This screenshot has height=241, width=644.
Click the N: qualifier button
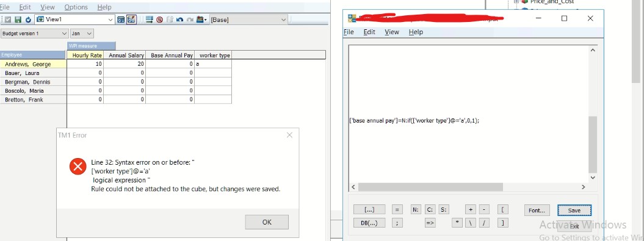coord(416,209)
